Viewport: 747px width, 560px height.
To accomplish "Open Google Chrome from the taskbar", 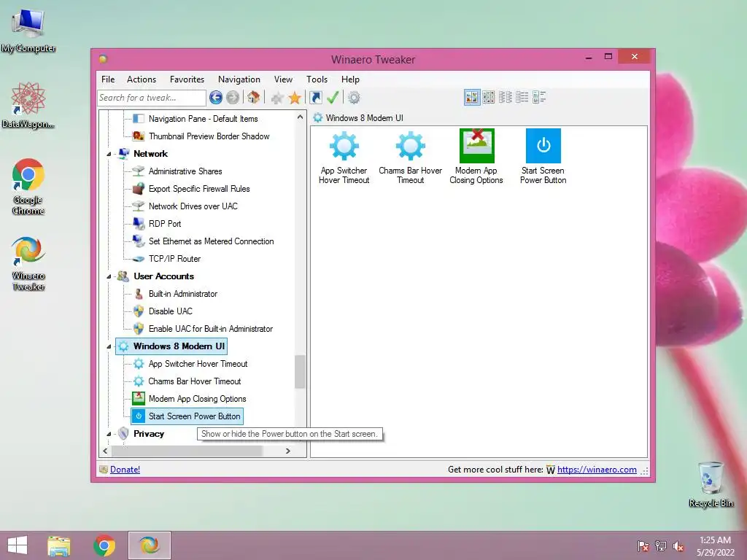I will (104, 545).
